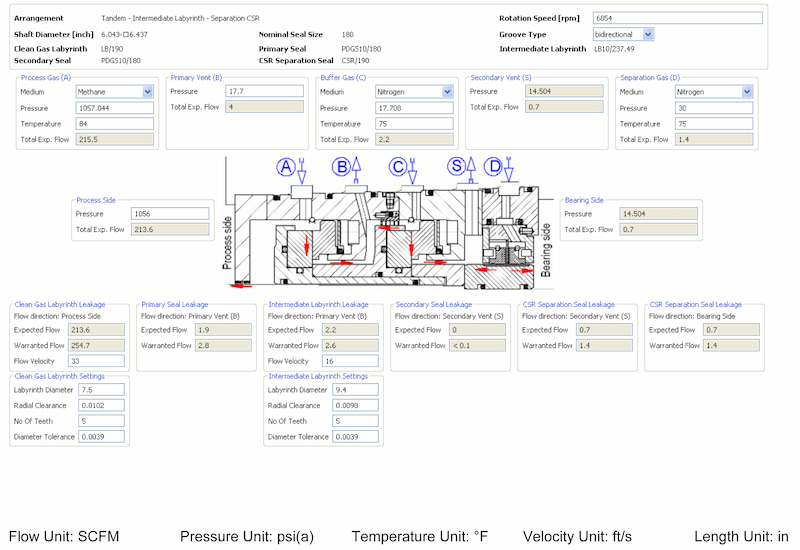Viewport: 800px width, 550px height.
Task: Click the Process Side Pressure field 1056
Action: [x=170, y=214]
